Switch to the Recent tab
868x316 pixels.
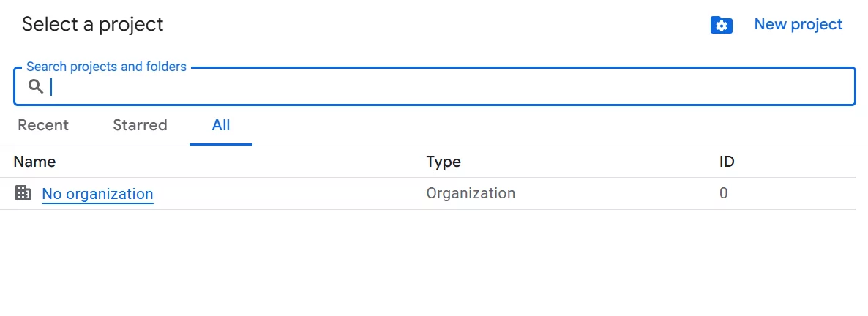pyautogui.click(x=43, y=125)
